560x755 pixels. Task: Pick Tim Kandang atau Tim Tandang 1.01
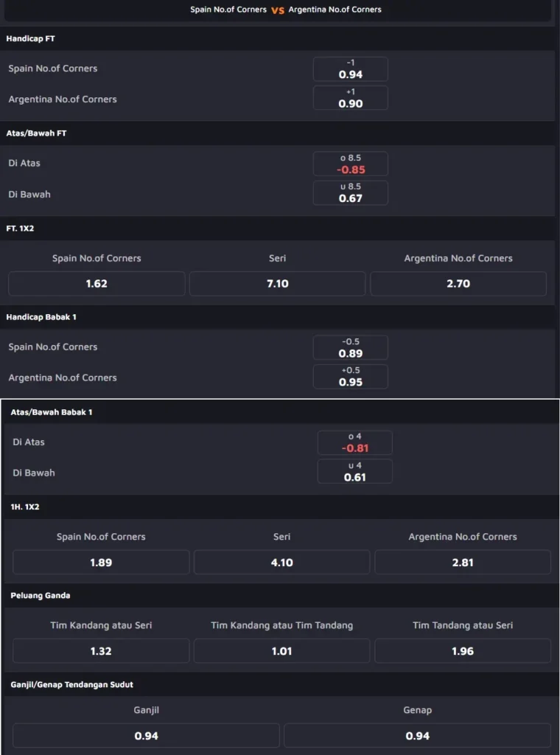(x=282, y=650)
